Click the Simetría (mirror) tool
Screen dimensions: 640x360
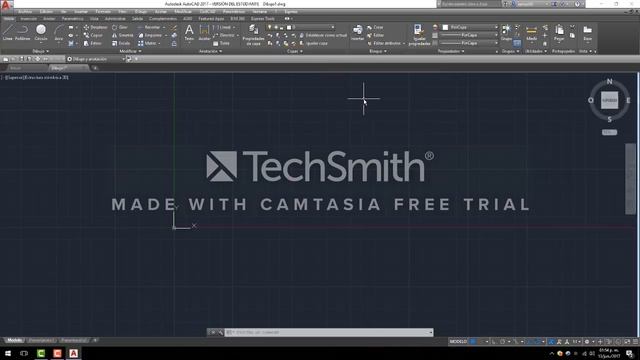[123, 36]
